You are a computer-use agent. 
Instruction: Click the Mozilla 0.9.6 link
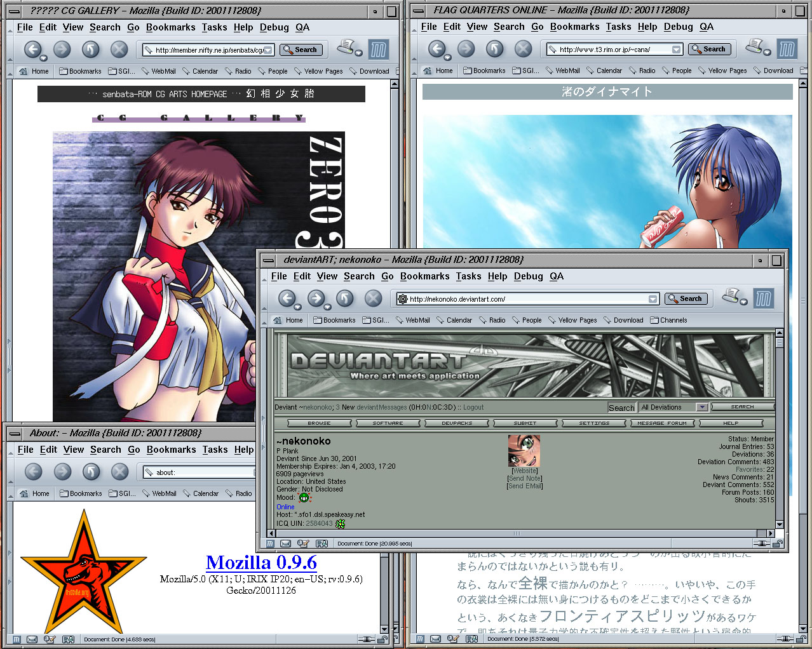(x=261, y=563)
